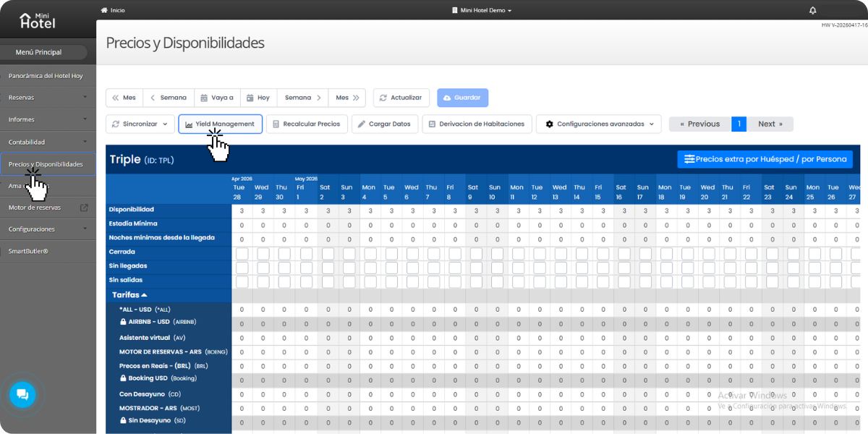868x434 pixels.
Task: Refresh the grid with Actualizar
Action: [x=401, y=98]
